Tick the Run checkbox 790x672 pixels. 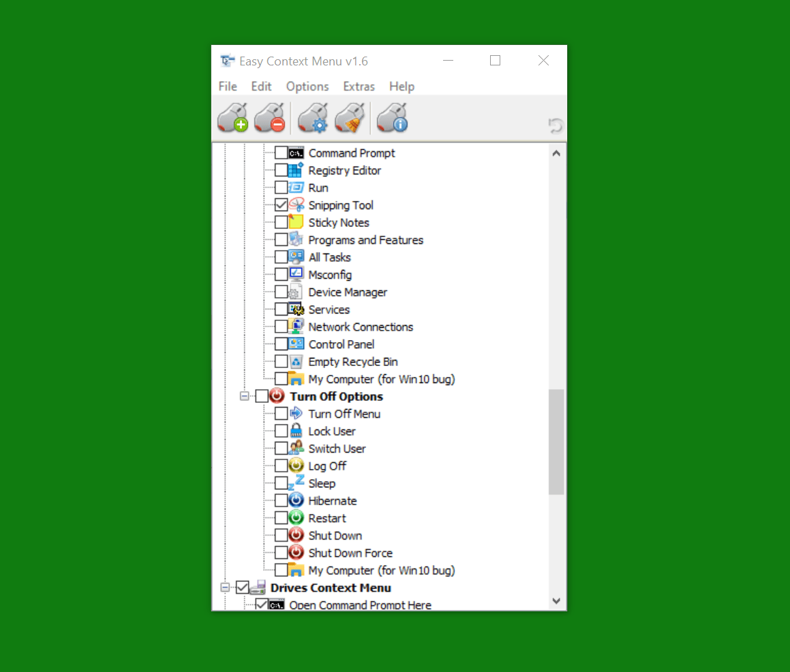pos(281,188)
